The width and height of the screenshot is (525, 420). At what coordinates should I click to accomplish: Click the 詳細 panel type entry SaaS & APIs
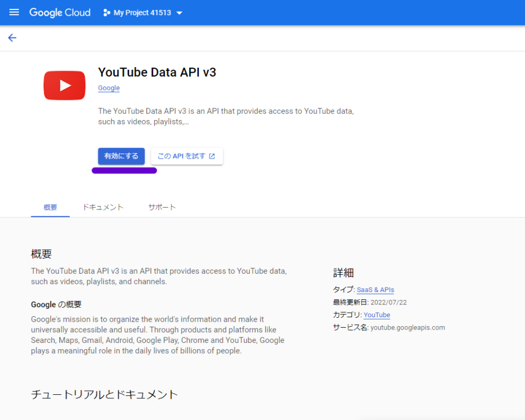point(375,289)
